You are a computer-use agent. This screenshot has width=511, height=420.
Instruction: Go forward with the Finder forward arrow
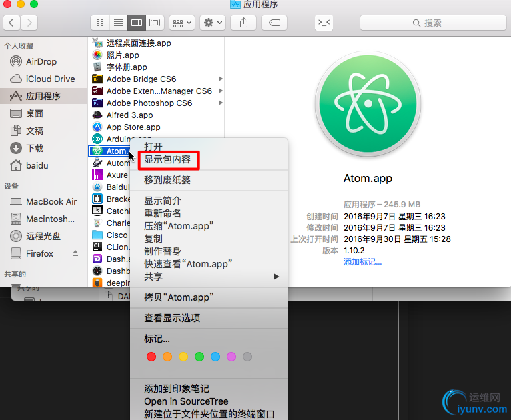29,23
